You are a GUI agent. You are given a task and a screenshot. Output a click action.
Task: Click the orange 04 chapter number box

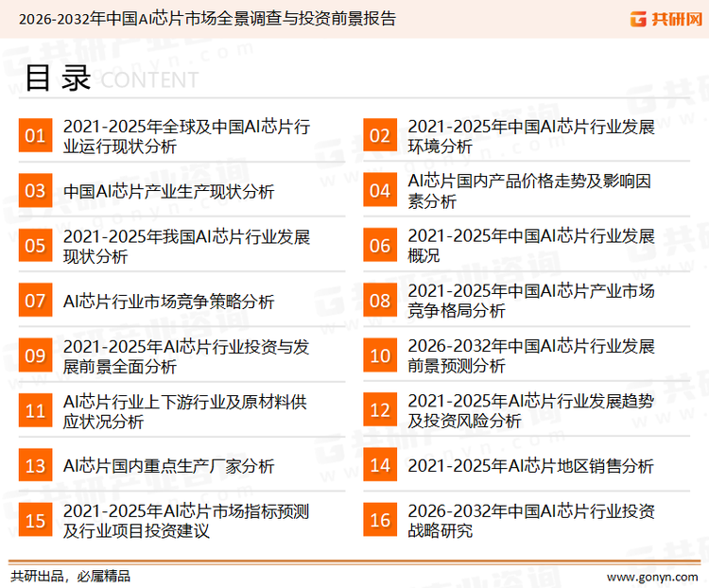click(x=380, y=190)
